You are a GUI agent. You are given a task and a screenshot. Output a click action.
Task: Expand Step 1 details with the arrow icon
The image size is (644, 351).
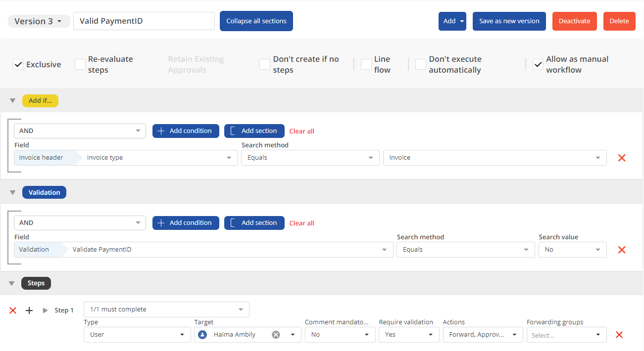(45, 310)
